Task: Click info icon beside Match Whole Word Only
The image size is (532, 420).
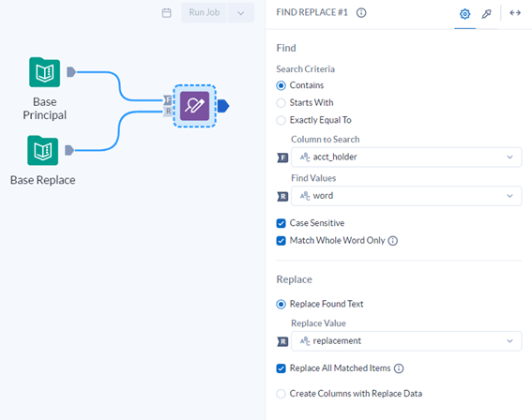Action: (393, 241)
